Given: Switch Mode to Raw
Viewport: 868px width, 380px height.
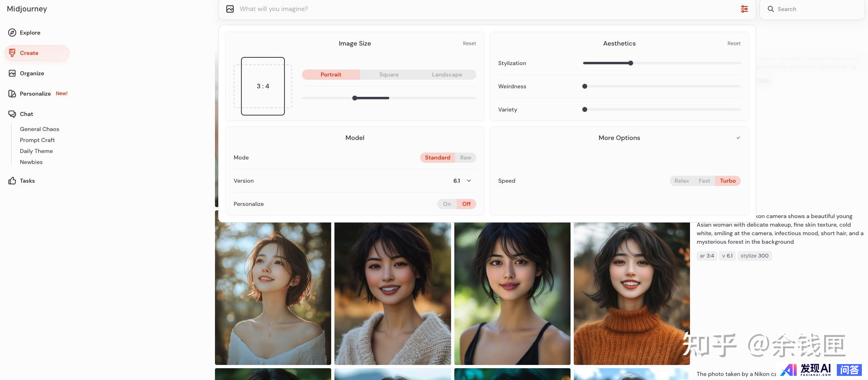Looking at the screenshot, I should (x=465, y=157).
